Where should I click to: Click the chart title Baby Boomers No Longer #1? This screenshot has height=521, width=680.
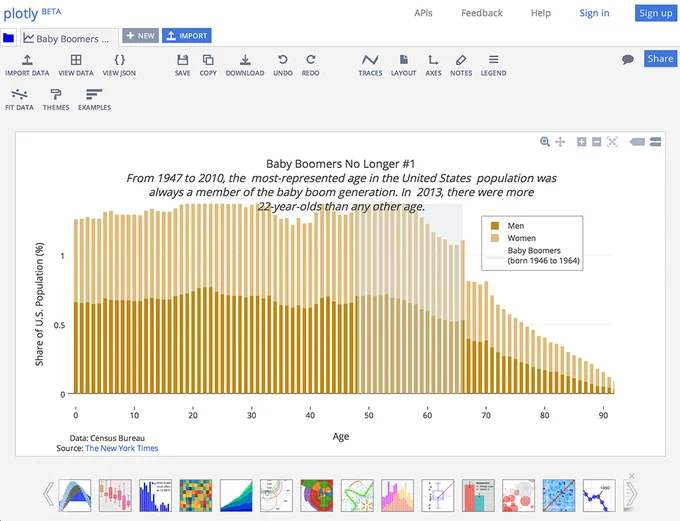[340, 164]
